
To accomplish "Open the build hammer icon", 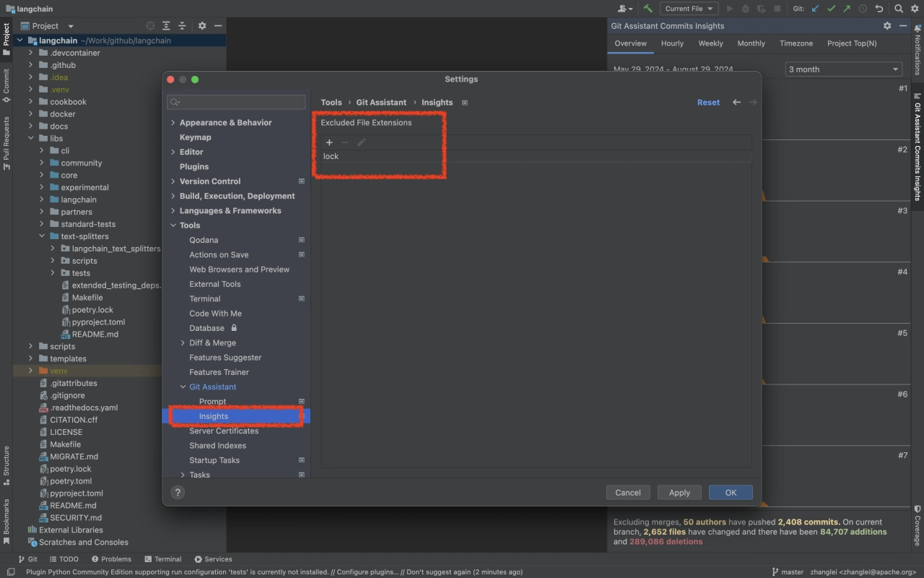I will coord(648,9).
